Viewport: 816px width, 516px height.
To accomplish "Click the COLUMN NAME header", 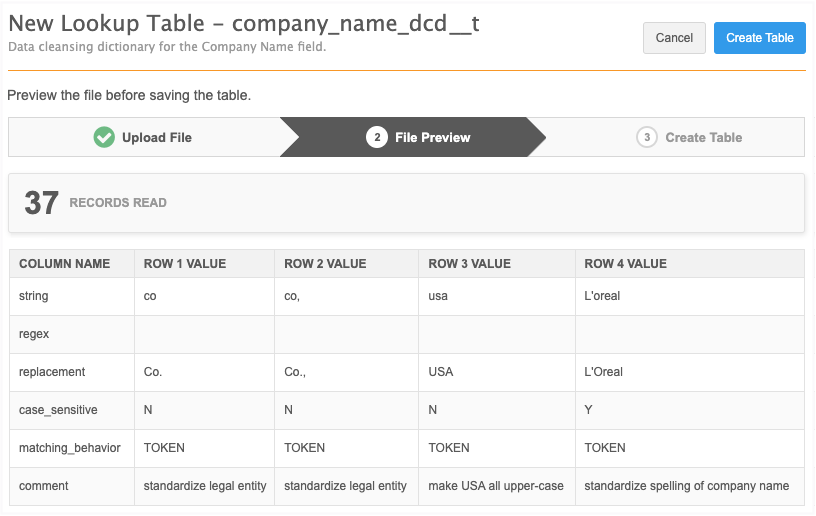I will (x=64, y=264).
